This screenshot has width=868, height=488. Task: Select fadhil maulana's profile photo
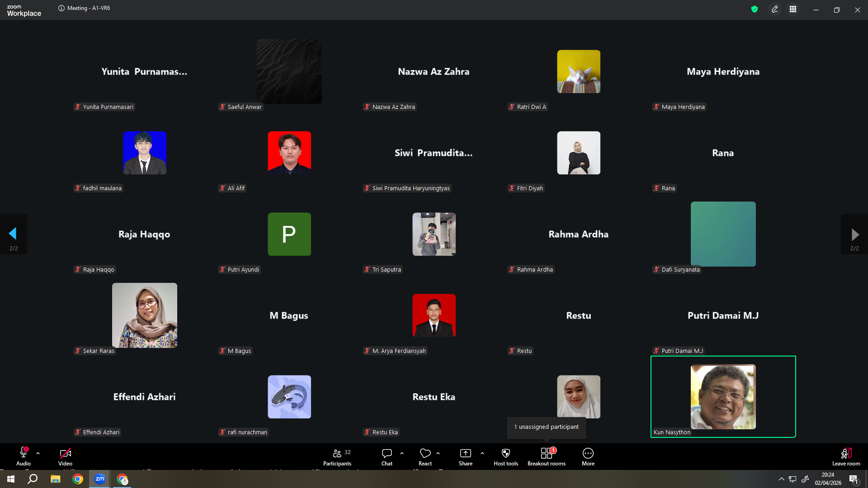(145, 153)
